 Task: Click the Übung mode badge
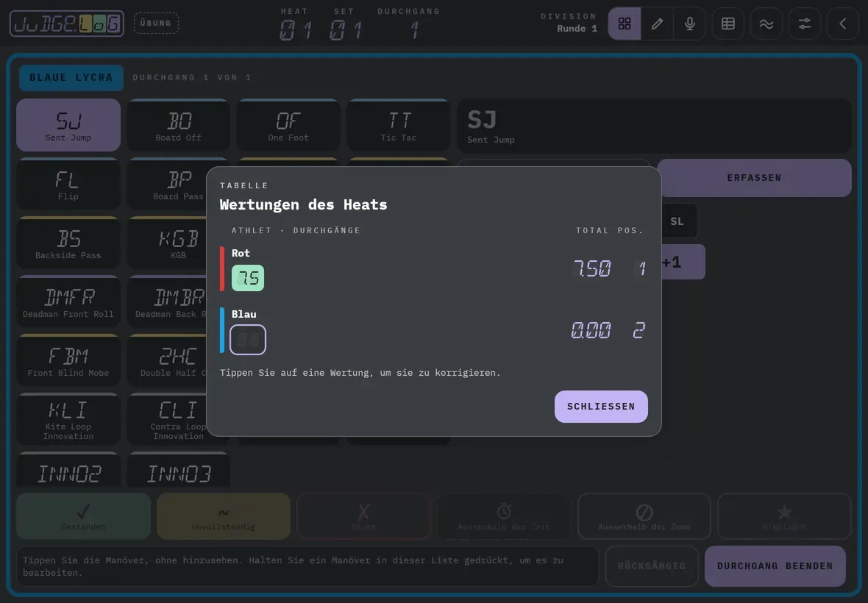tap(156, 24)
